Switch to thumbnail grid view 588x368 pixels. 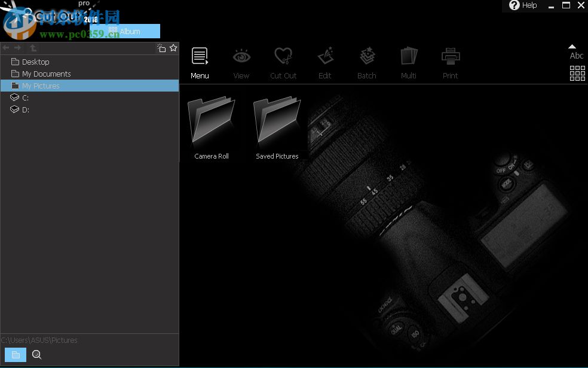pyautogui.click(x=577, y=73)
